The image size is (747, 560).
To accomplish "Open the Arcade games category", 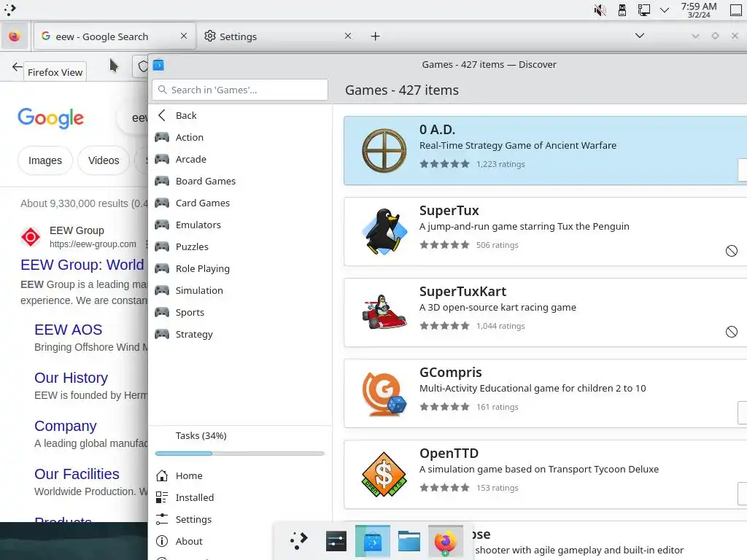I will coord(239,159).
